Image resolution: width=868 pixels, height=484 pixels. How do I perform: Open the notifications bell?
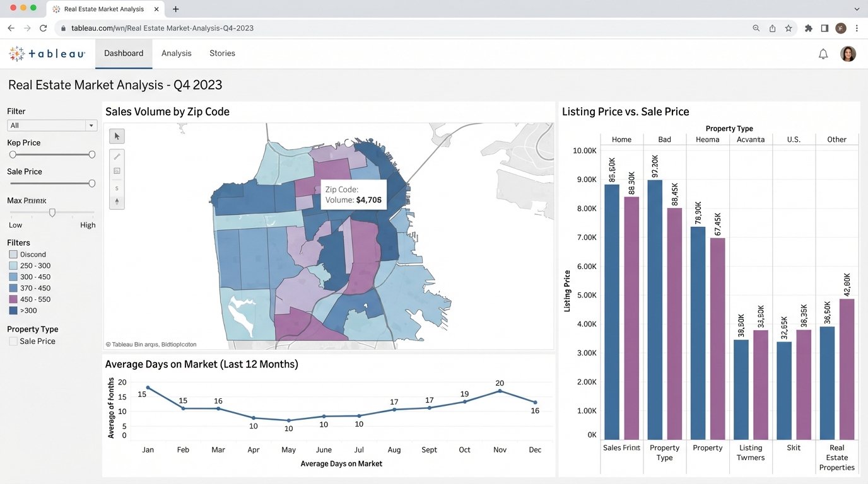[823, 54]
